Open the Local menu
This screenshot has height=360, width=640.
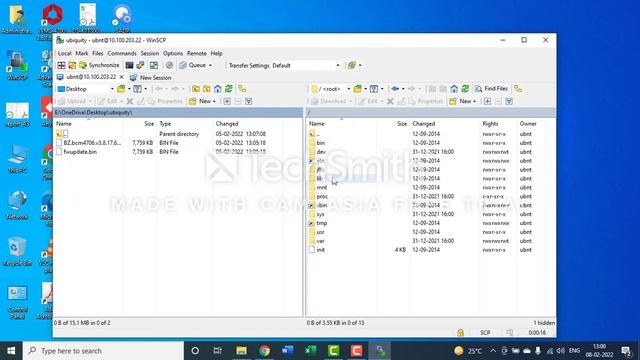click(64, 53)
